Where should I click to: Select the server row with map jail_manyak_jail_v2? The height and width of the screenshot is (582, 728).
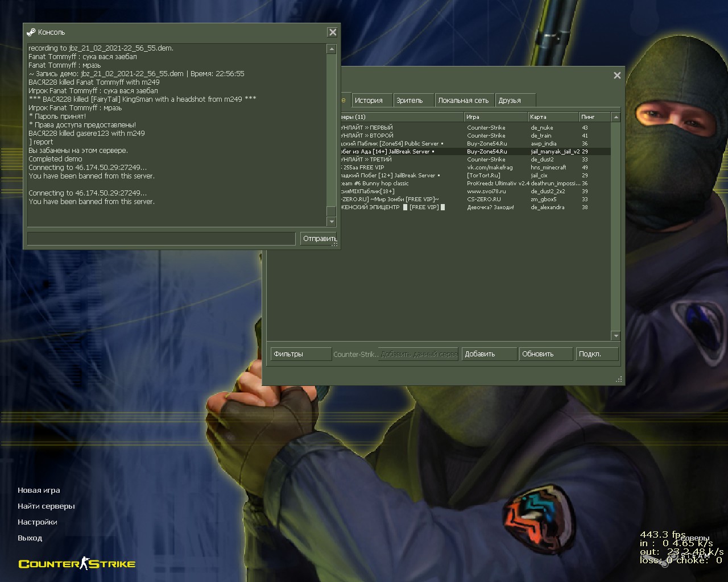tap(475, 152)
